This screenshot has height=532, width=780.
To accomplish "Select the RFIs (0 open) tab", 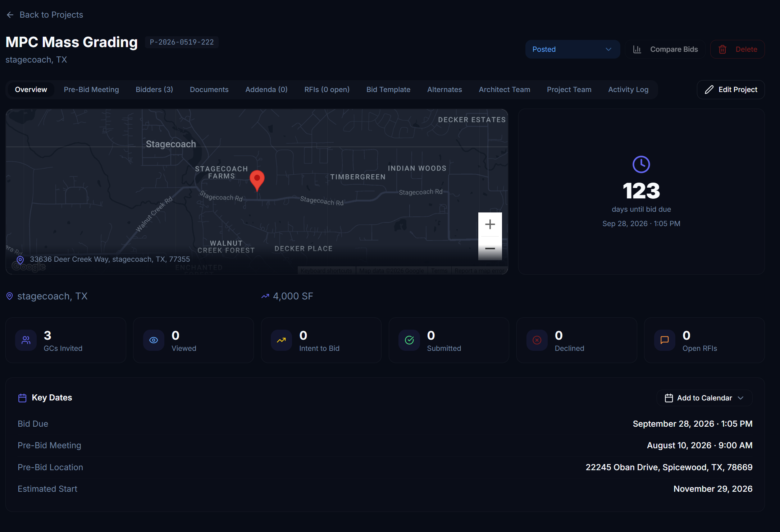I will [327, 90].
